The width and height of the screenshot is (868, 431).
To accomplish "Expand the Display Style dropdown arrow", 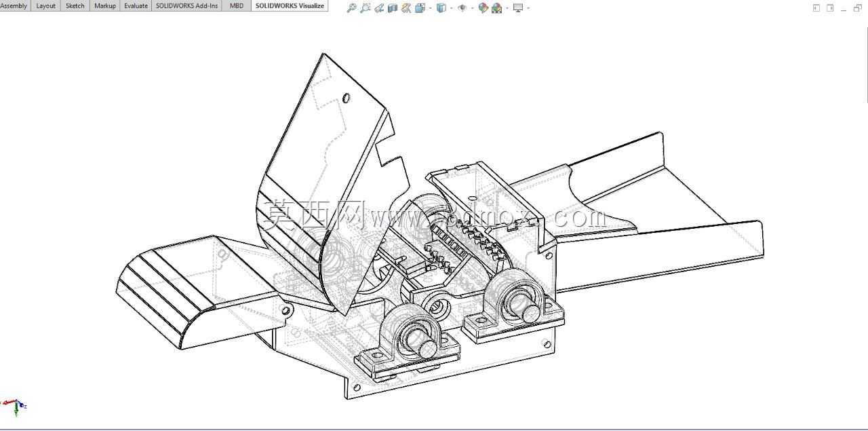I will point(452,8).
